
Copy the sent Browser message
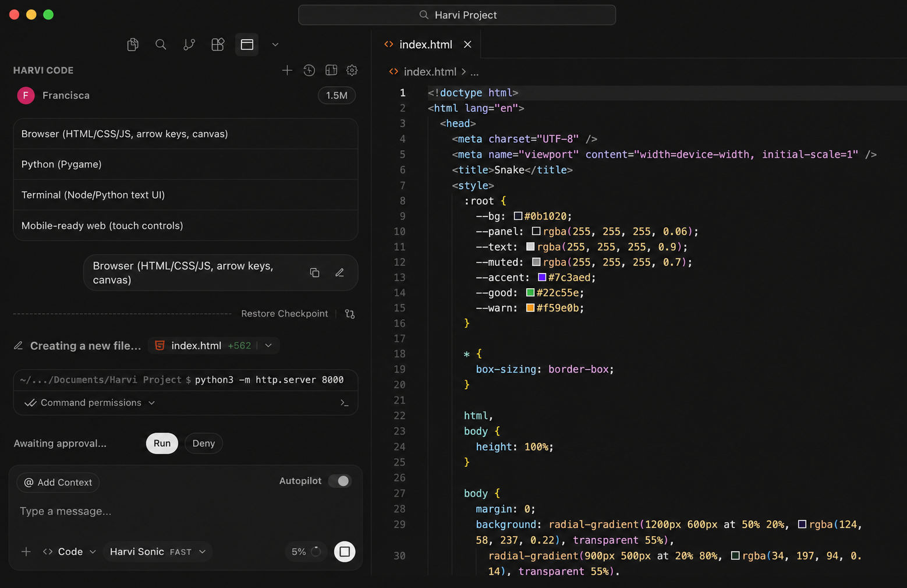point(314,272)
